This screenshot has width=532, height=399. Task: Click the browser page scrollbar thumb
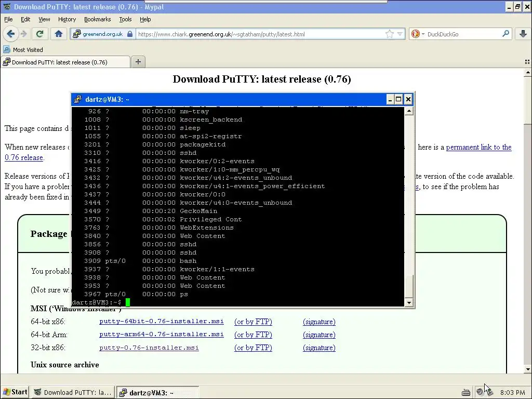(528, 100)
